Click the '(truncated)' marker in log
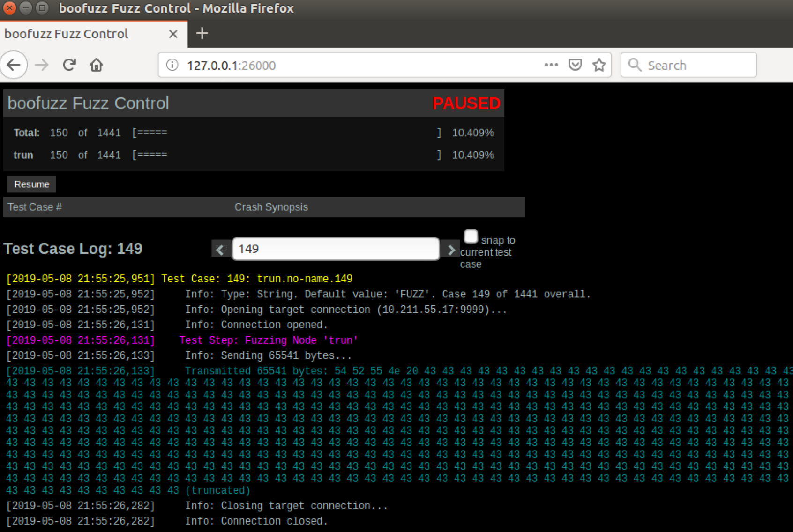 [218, 491]
